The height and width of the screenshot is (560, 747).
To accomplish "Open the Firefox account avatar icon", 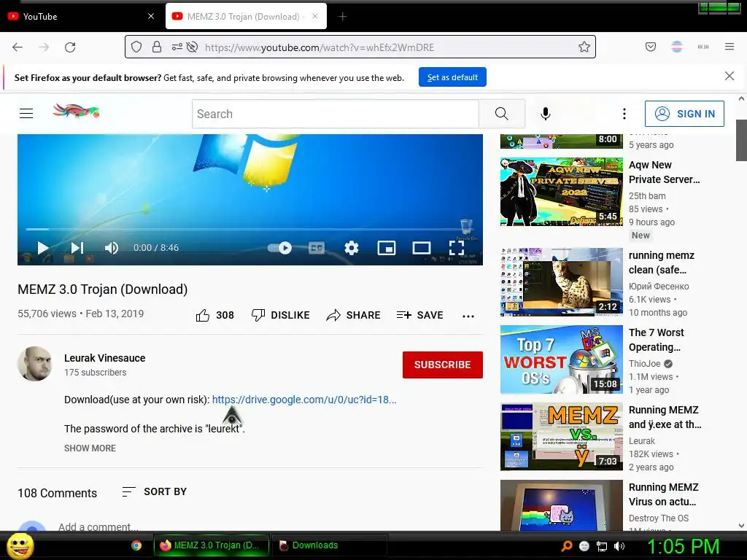I will click(x=677, y=47).
